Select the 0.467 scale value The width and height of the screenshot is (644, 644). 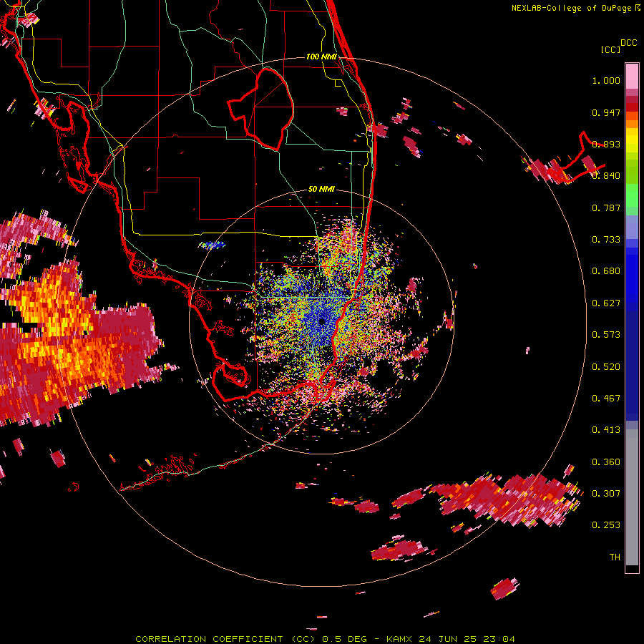[606, 399]
